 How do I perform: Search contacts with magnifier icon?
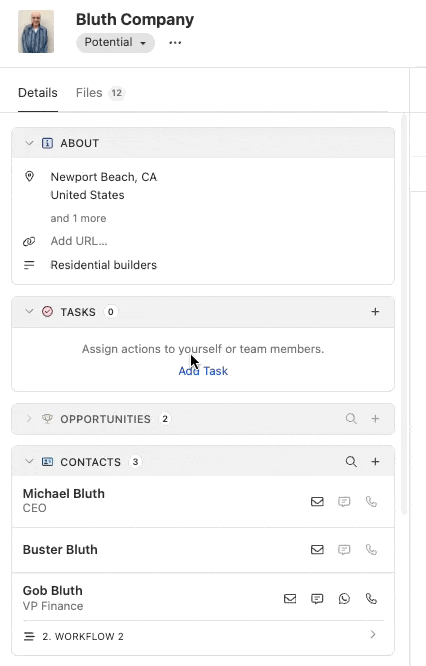click(351, 462)
